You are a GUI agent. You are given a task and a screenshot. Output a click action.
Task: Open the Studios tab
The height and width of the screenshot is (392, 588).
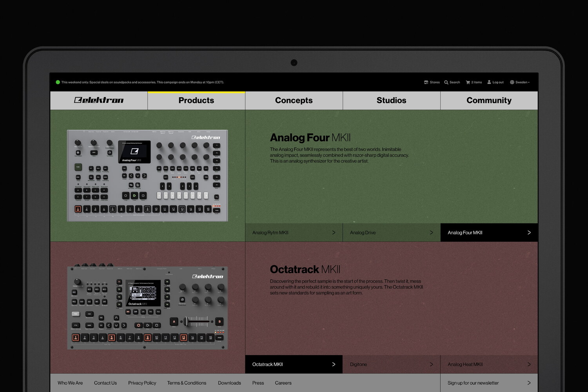tap(392, 100)
